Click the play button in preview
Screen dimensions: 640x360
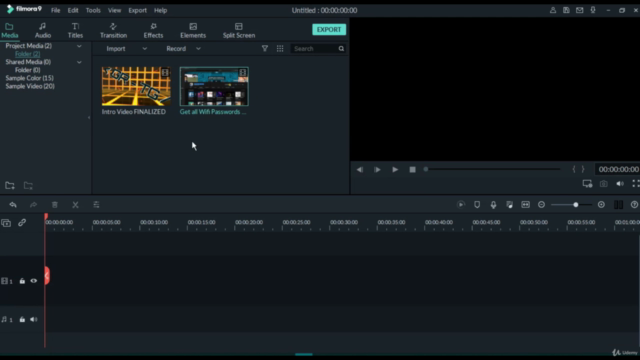pyautogui.click(x=395, y=169)
